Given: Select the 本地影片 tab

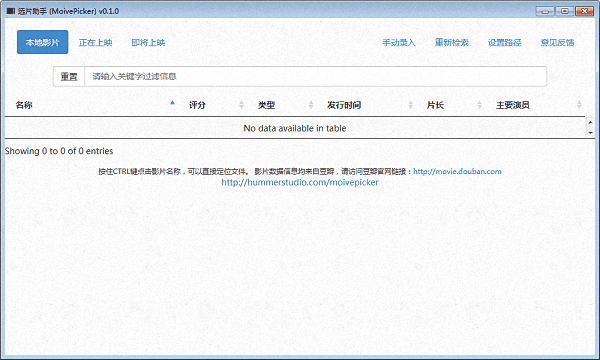Looking at the screenshot, I should point(42,42).
